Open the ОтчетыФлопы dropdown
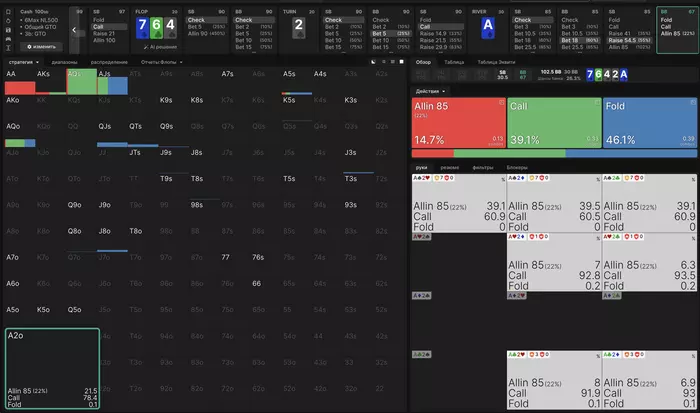Viewport: 700px width, 413px height. (x=162, y=62)
